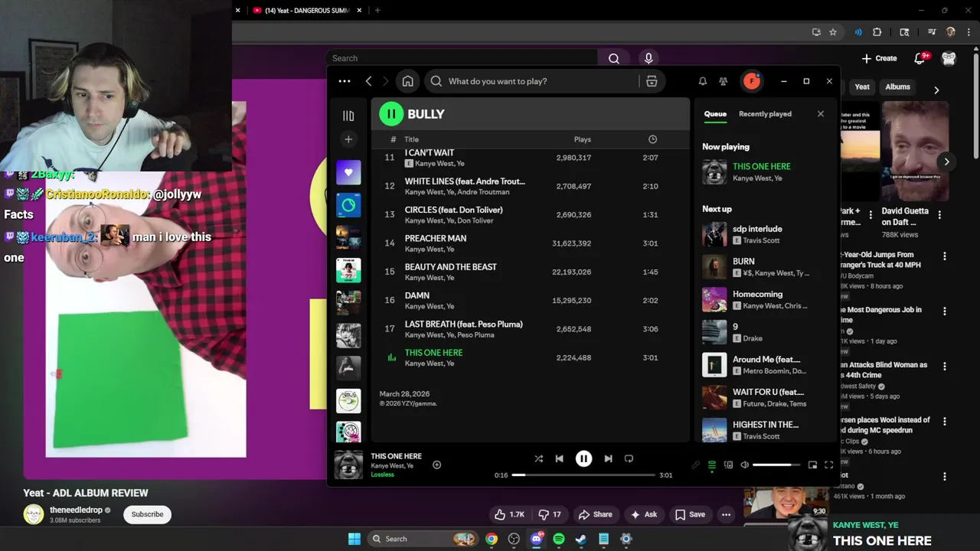
Task: Open YouTube Create button
Action: pos(879,58)
